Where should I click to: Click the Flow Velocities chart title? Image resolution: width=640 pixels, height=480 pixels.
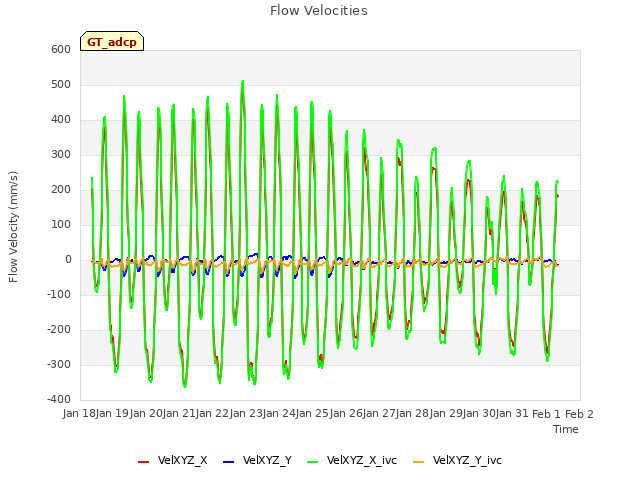coord(319,11)
